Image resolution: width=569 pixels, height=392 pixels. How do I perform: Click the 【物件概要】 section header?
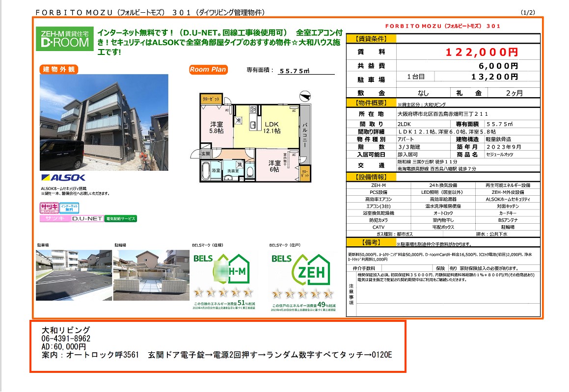[371, 103]
